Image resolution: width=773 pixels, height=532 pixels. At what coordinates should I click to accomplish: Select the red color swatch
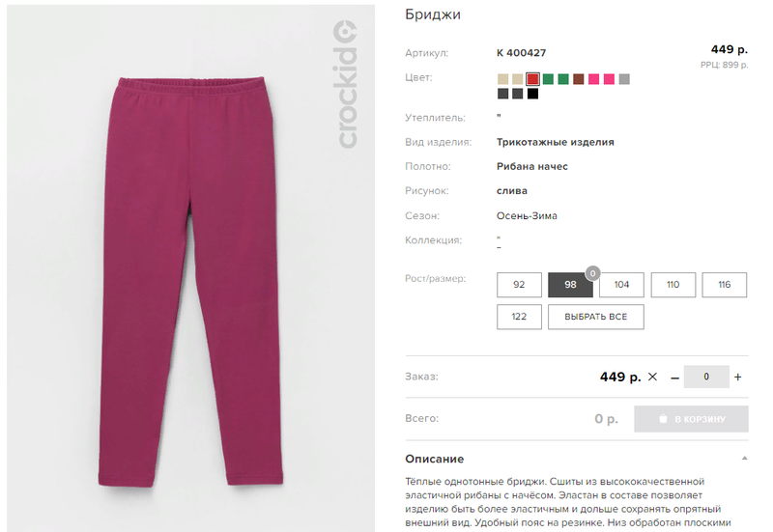tap(532, 79)
